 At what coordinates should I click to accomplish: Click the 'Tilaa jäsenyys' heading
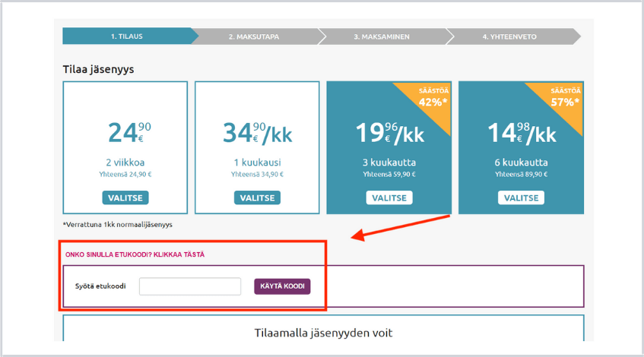point(98,70)
